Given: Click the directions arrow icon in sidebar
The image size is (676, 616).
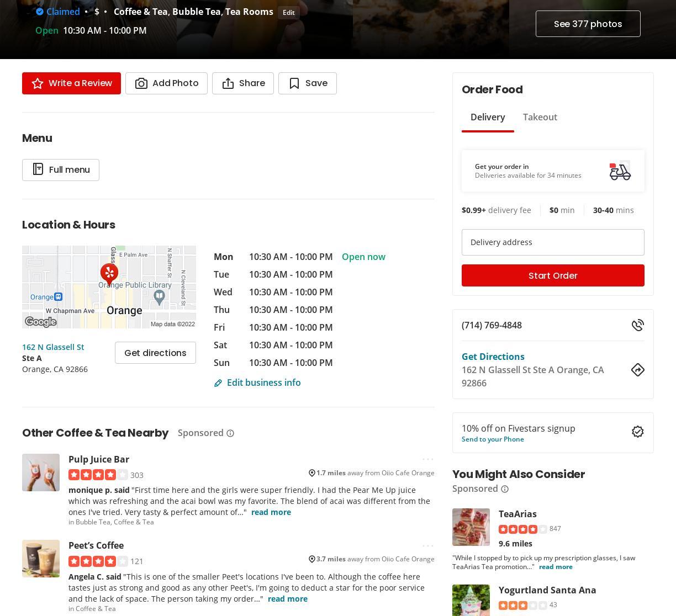Looking at the screenshot, I should [637, 370].
